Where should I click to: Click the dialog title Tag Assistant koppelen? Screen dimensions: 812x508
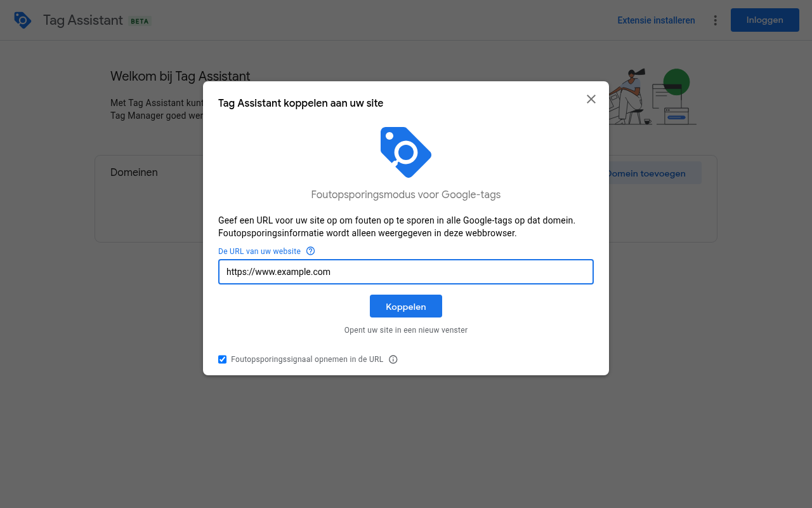point(301,103)
